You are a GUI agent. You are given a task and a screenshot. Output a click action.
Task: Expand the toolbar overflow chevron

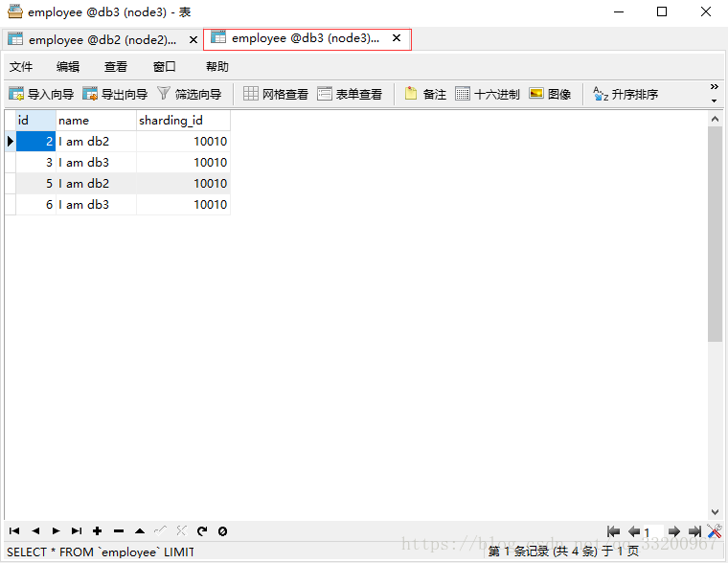714,87
